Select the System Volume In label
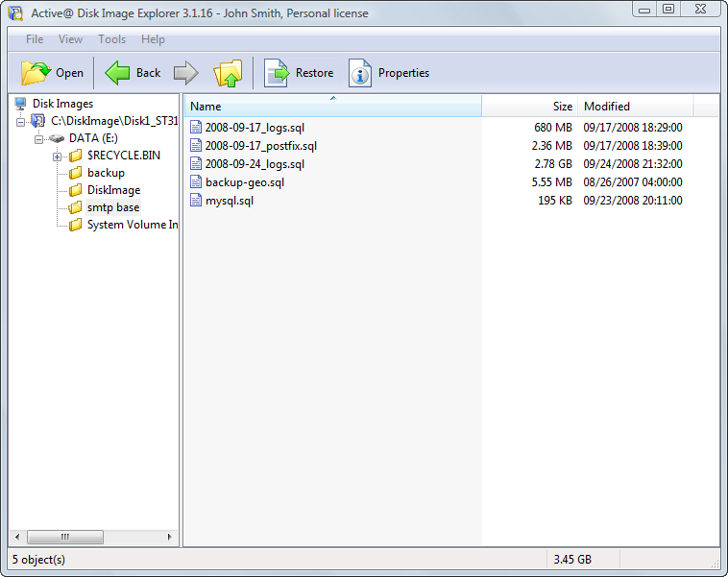The width and height of the screenshot is (728, 577). 133,225
